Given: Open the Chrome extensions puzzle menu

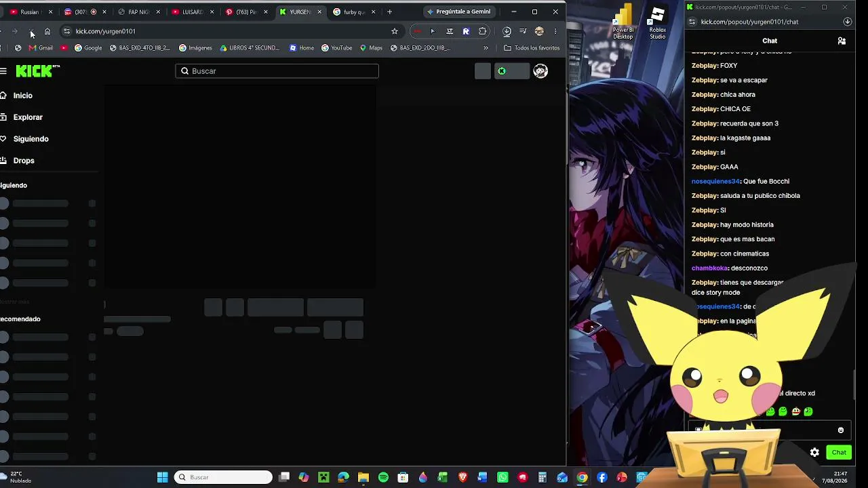Looking at the screenshot, I should click(483, 31).
